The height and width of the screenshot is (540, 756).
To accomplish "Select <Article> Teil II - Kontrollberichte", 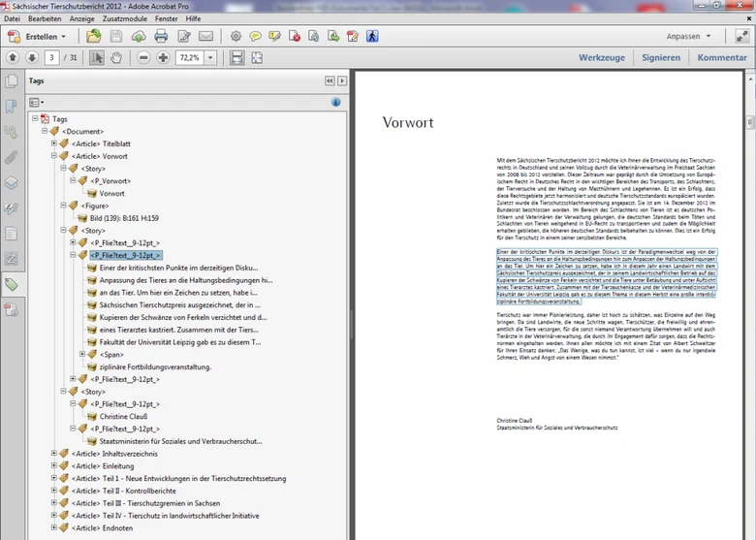I will tap(124, 491).
